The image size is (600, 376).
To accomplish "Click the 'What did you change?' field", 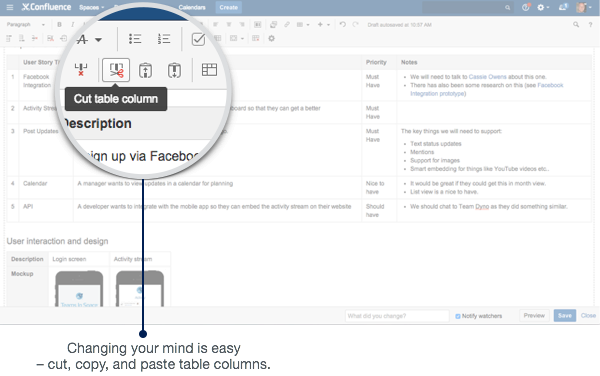I will 397,316.
